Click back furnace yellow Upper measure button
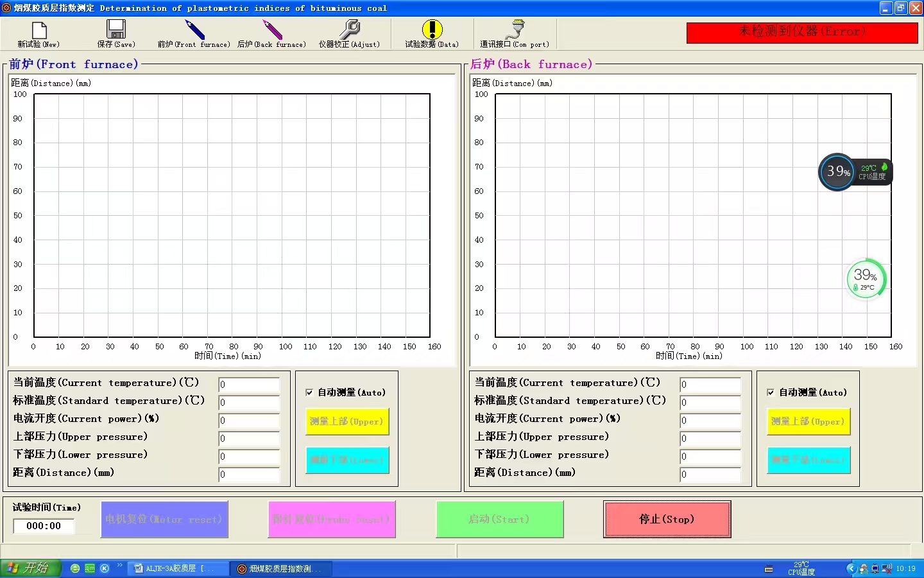The image size is (924, 578). pyautogui.click(x=809, y=421)
